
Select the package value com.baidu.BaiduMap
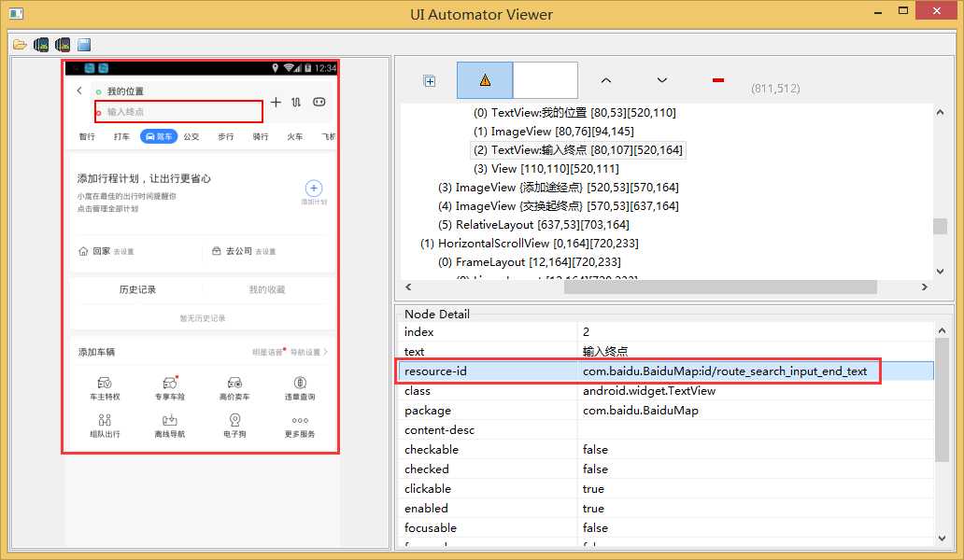[x=640, y=410]
